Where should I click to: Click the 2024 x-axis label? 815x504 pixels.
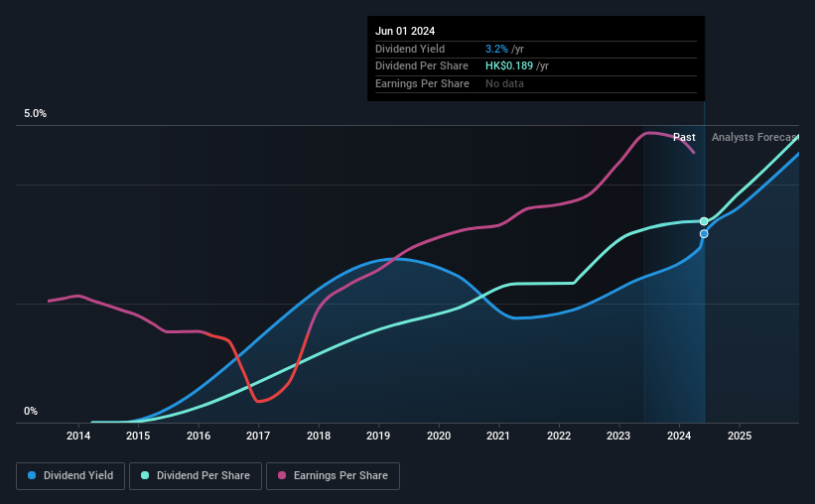[679, 436]
